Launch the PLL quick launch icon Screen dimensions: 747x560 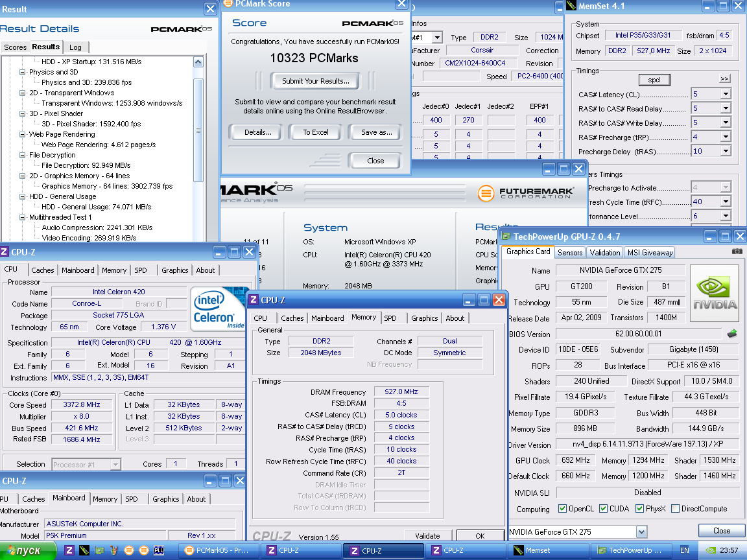pyautogui.click(x=159, y=550)
